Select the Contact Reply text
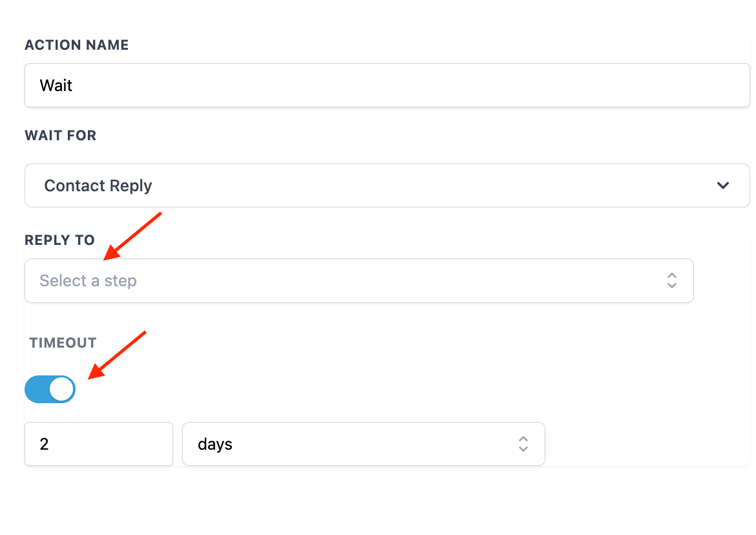Image resolution: width=756 pixels, height=535 pixels. coord(98,186)
